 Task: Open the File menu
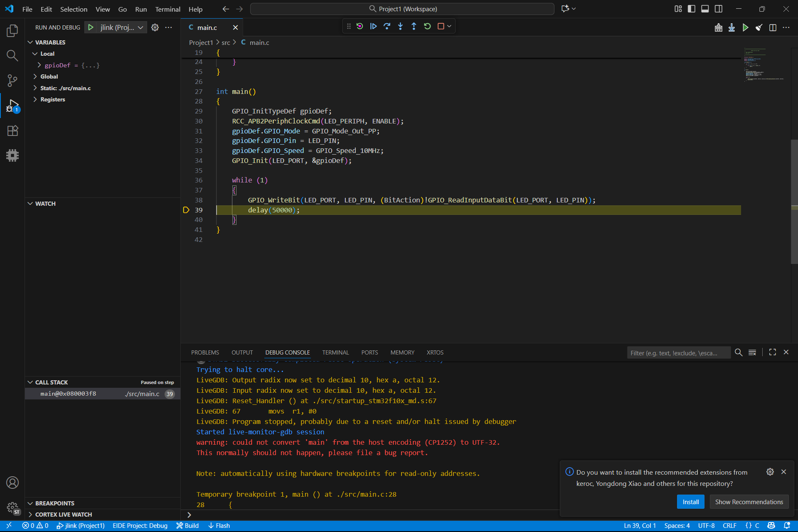click(27, 9)
